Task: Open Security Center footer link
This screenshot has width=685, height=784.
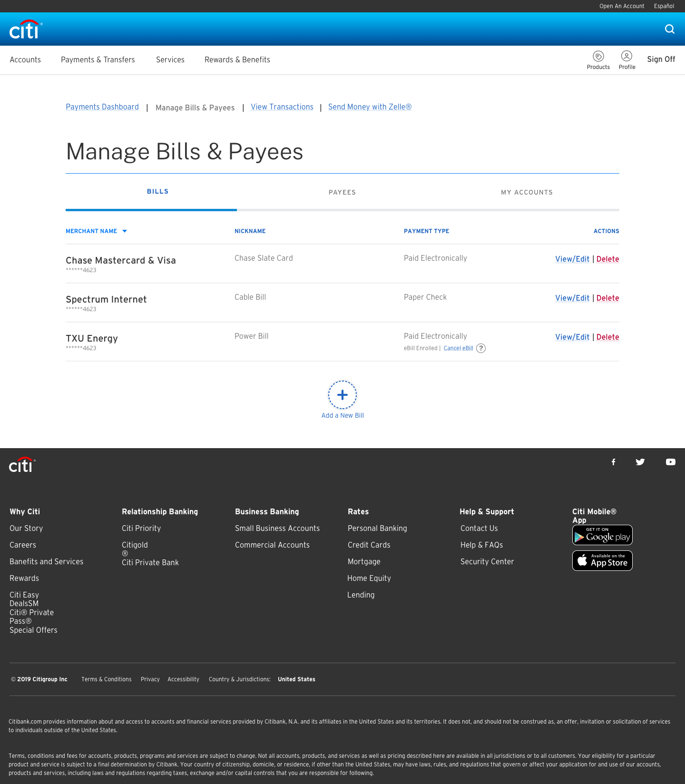Action: tap(487, 561)
